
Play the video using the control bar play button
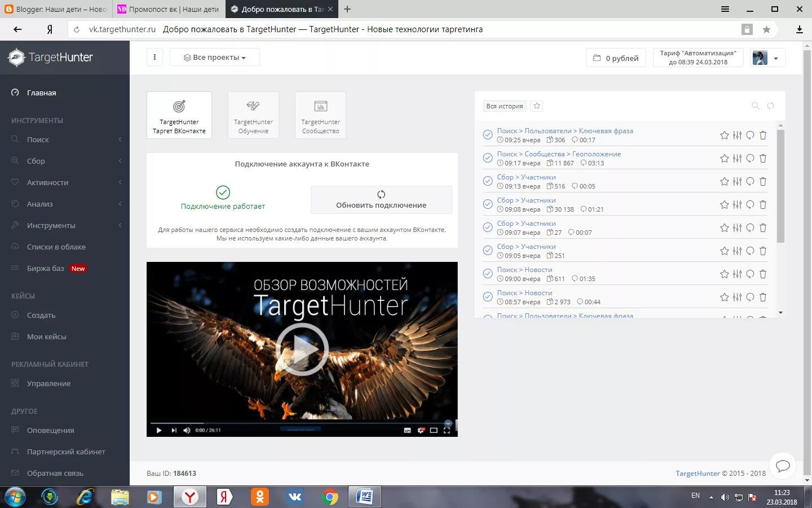[158, 430]
